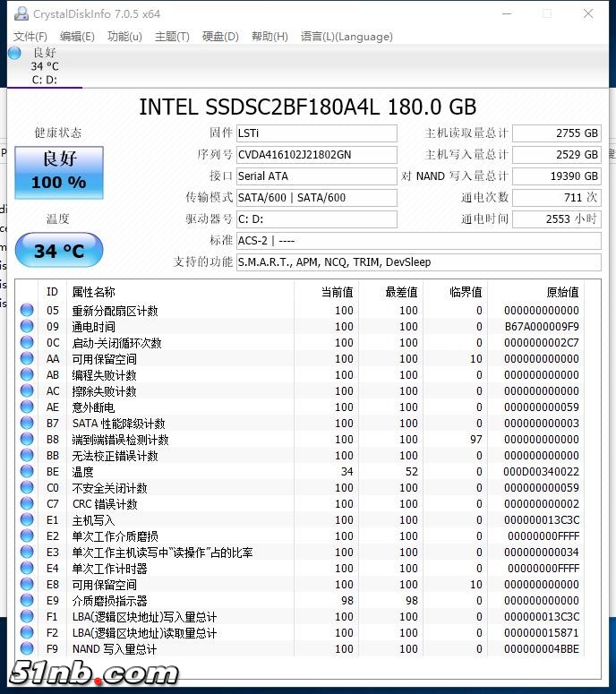
Task: Open the 语言(L)(Language) menu
Action: tap(346, 37)
